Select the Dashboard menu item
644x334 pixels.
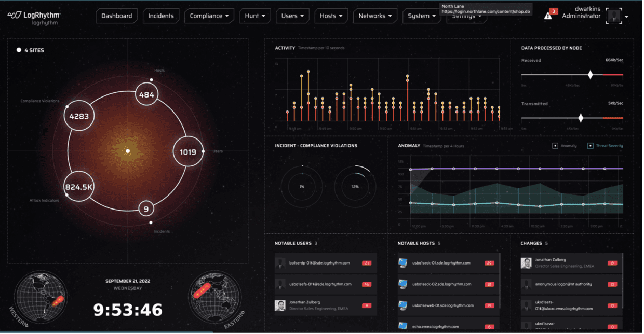(x=116, y=16)
